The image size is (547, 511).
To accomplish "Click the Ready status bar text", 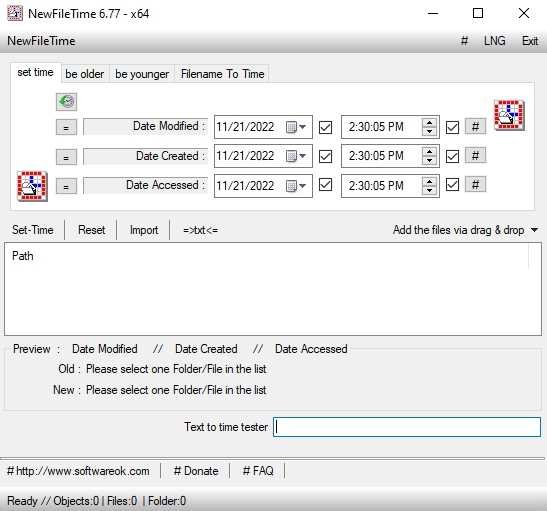I will coord(97,501).
